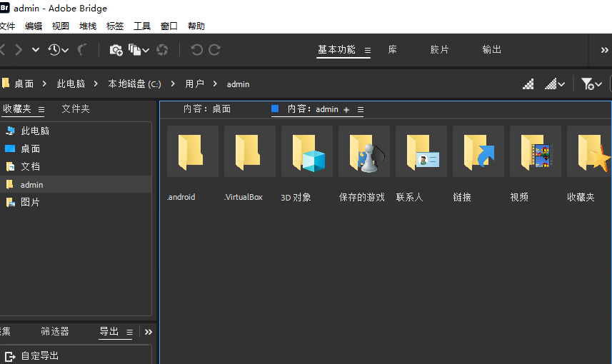The width and height of the screenshot is (612, 364).
Task: Click the Open in Camera Raw icon
Action: tap(162, 50)
